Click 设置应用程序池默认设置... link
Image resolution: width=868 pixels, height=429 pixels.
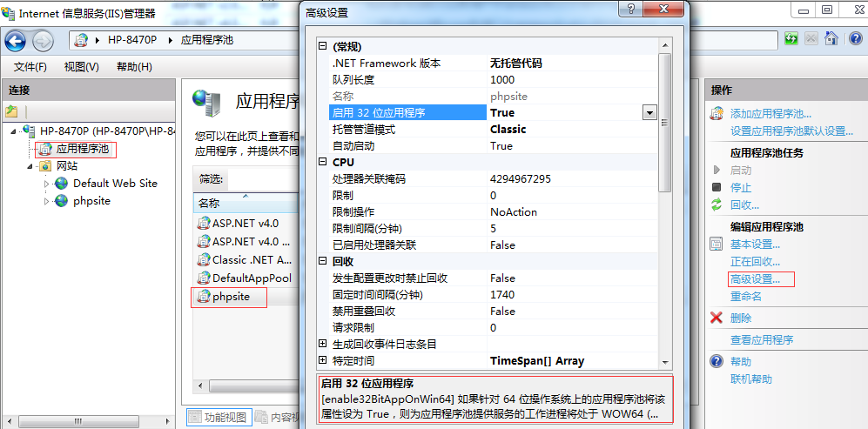791,131
